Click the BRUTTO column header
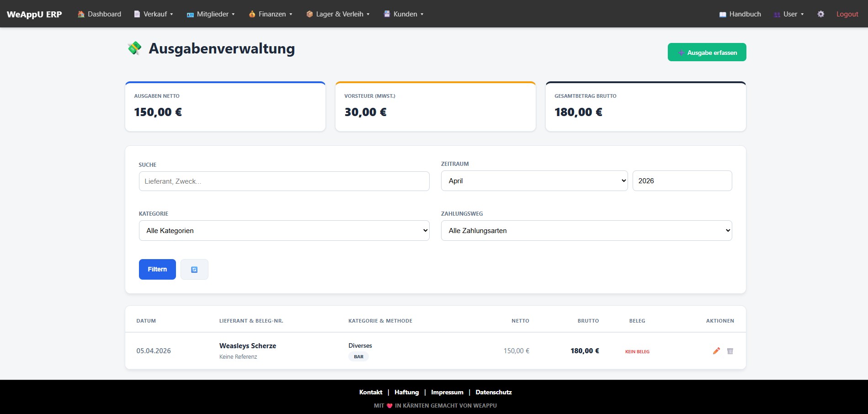868x414 pixels. (588, 321)
